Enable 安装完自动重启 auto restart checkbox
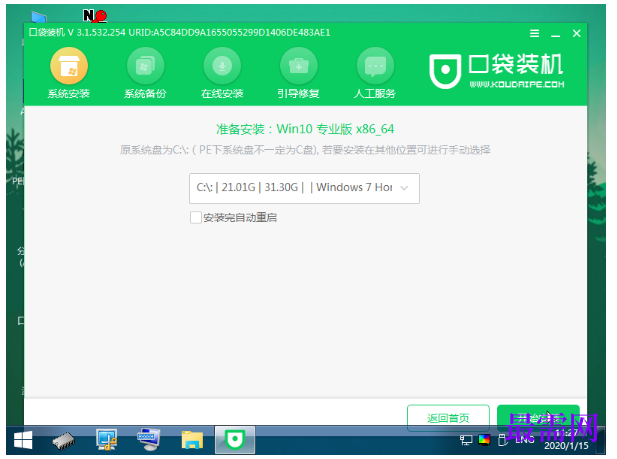Viewport: 617px width, 459px height. pos(196,217)
